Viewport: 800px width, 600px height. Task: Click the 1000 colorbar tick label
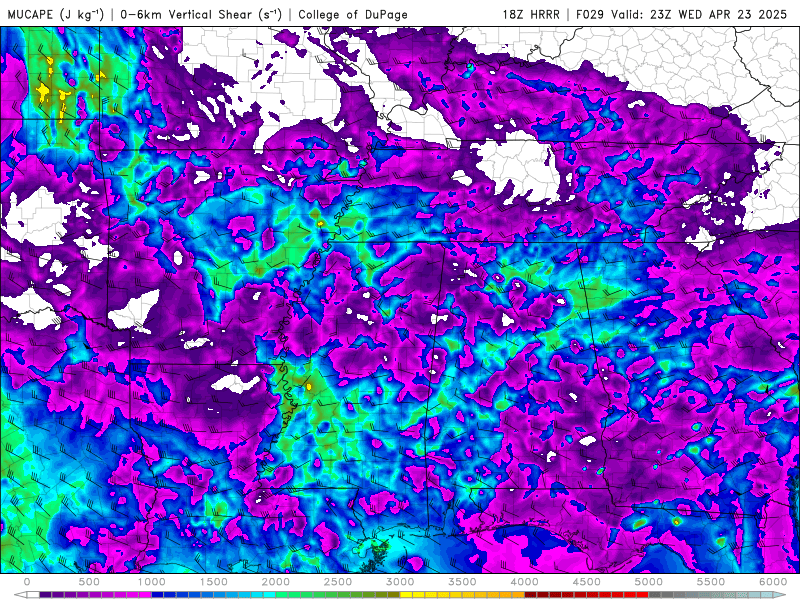[x=152, y=582]
